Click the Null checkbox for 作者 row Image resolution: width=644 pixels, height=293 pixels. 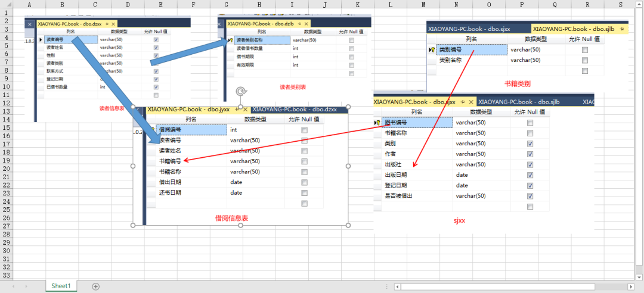[530, 154]
